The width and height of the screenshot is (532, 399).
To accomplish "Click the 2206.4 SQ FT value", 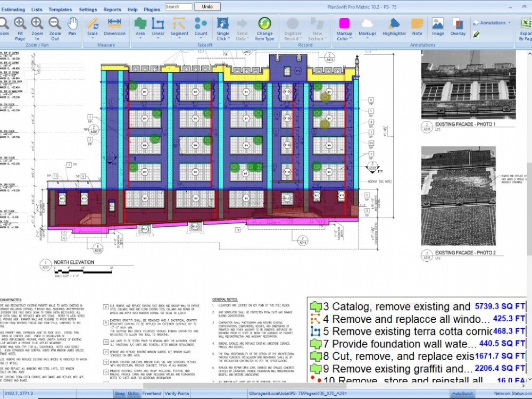I will (500, 369).
